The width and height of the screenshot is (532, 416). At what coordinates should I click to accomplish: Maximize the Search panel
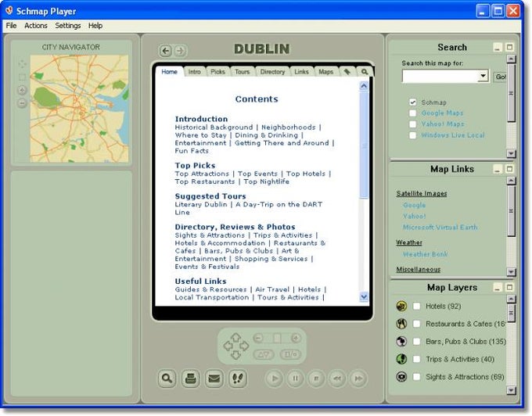tap(509, 48)
